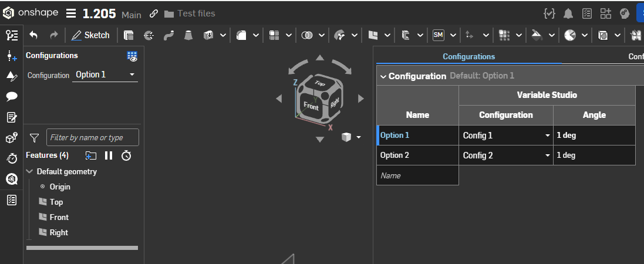Click the filter funnel icon
This screenshot has width=644, height=264.
coord(35,138)
